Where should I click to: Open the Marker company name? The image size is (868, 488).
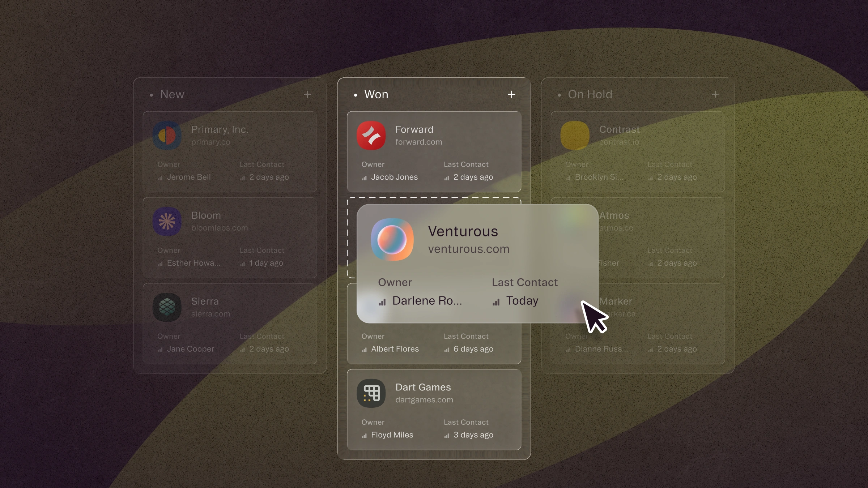coord(616,301)
